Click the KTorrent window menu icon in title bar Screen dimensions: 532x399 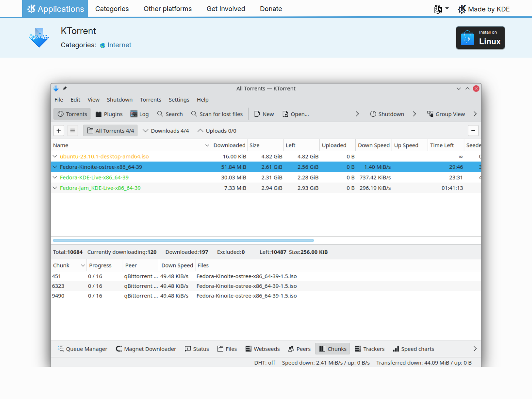pos(56,89)
